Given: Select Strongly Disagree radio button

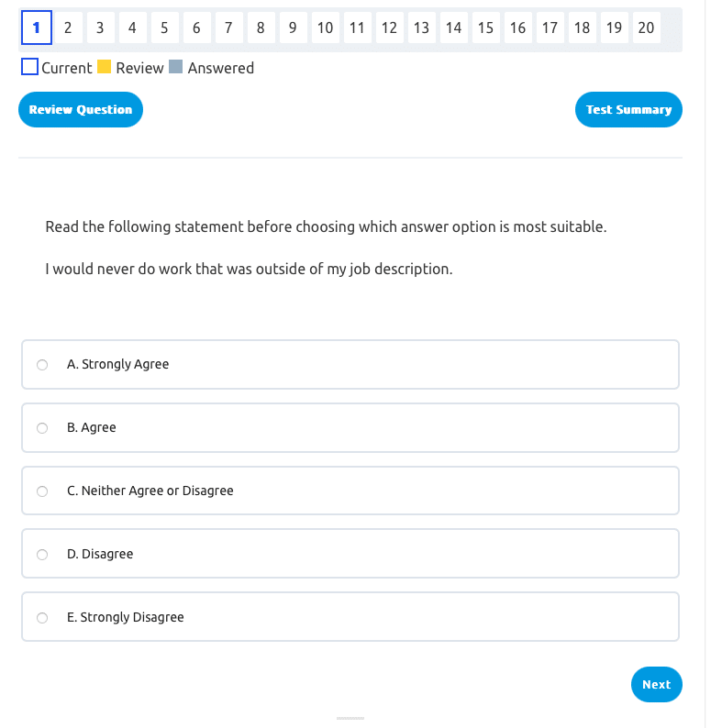Looking at the screenshot, I should (42, 618).
